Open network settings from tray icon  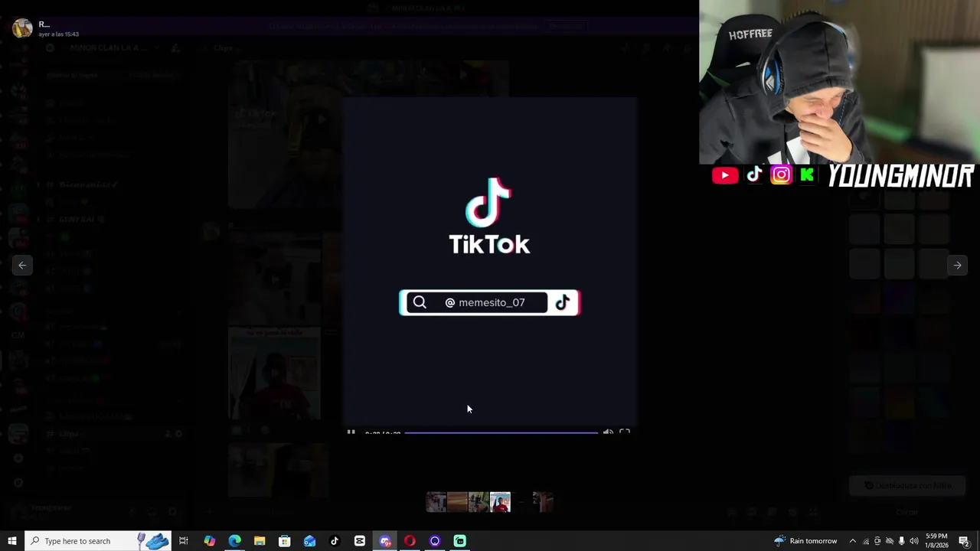pos(865,541)
